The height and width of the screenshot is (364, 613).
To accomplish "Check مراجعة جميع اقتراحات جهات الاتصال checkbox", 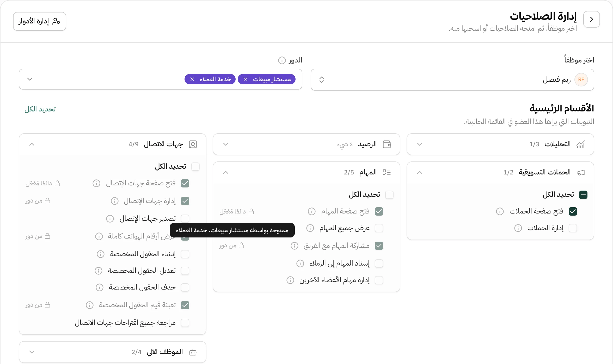I will [185, 323].
